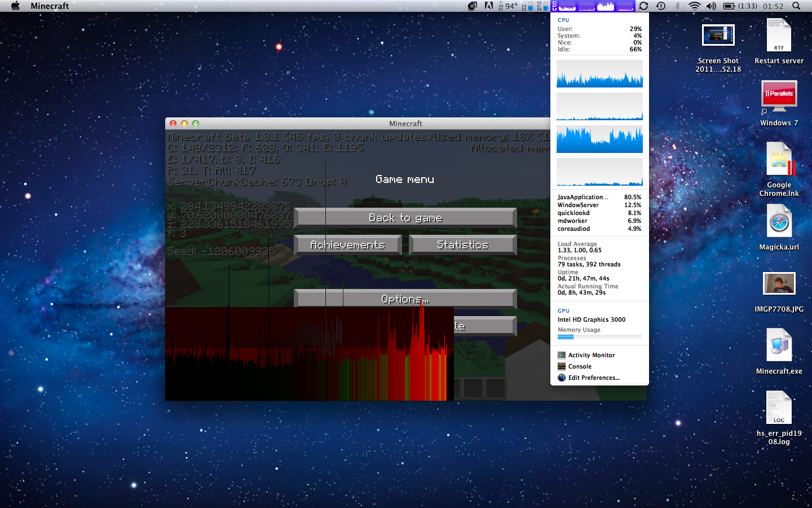The width and height of the screenshot is (812, 508).
Task: Click the iStat HD menu bar indicator
Action: [x=527, y=6]
